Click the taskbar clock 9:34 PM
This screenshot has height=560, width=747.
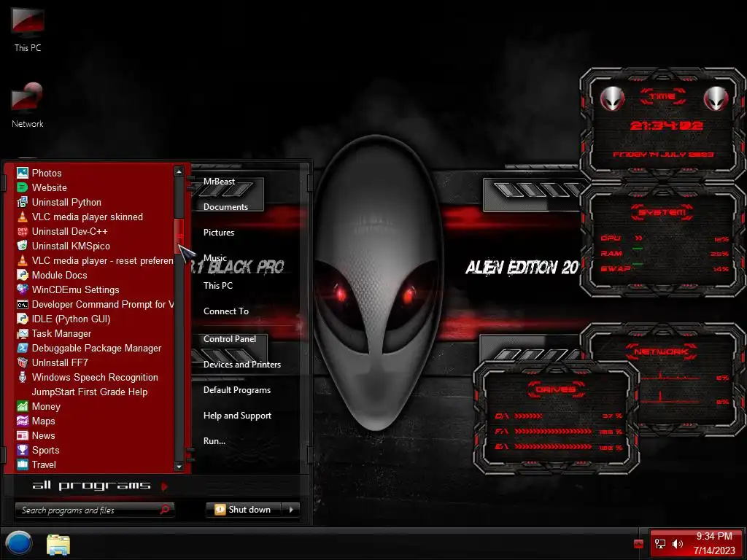(714, 536)
